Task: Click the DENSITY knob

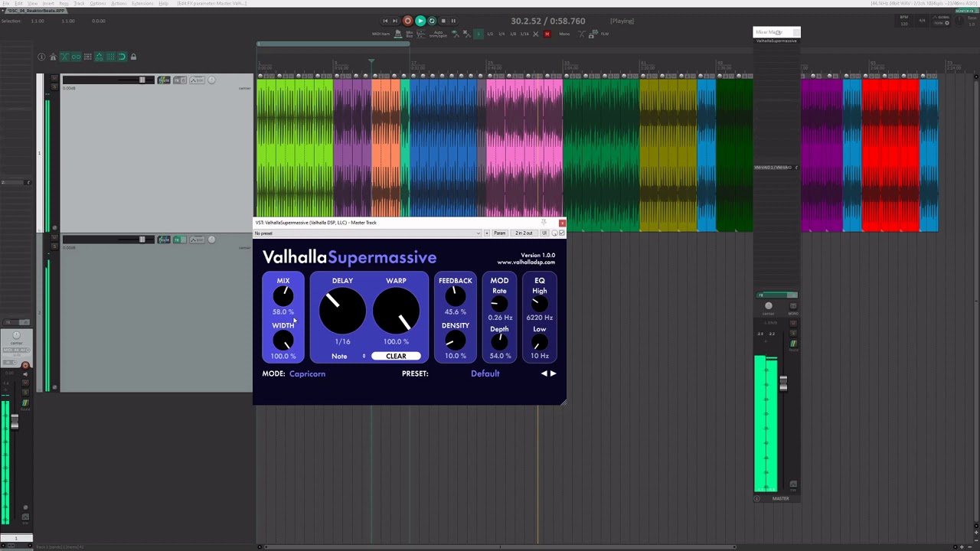Action: [455, 341]
